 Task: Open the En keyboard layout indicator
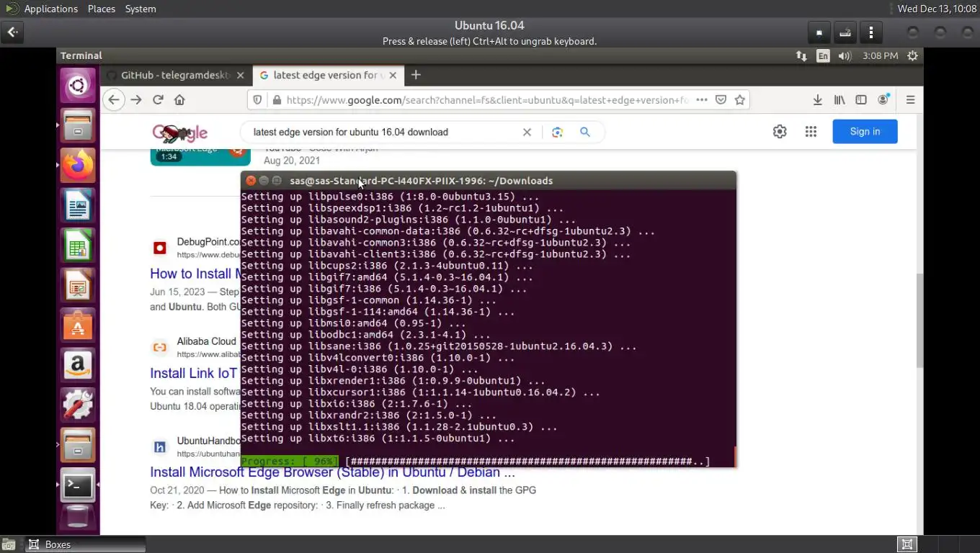tap(823, 55)
